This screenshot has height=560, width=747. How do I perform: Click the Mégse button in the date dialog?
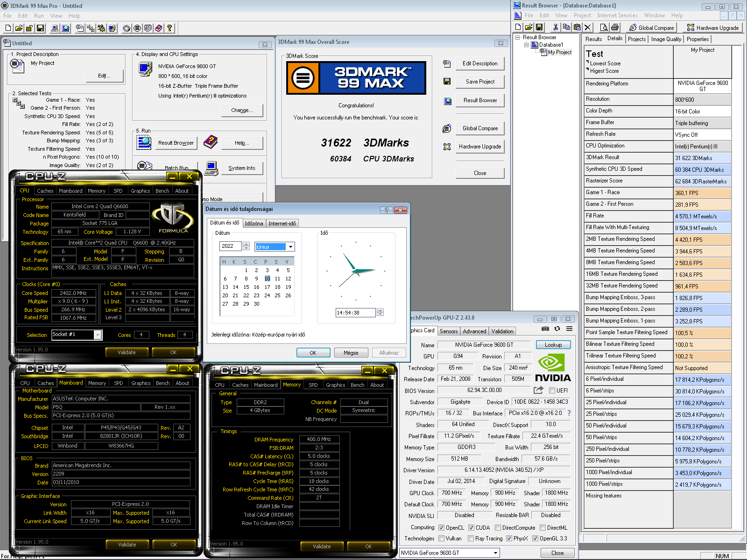point(351,353)
